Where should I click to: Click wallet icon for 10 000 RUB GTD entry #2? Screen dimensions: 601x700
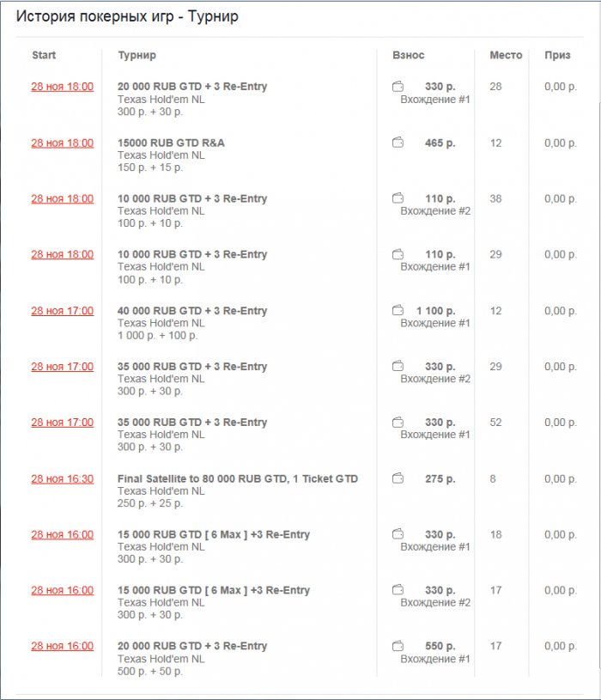[x=398, y=198]
